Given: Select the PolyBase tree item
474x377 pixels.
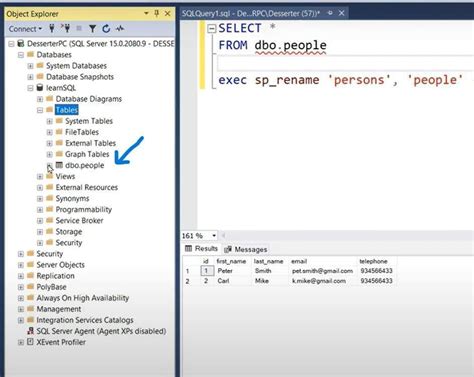Looking at the screenshot, I should (x=51, y=287).
